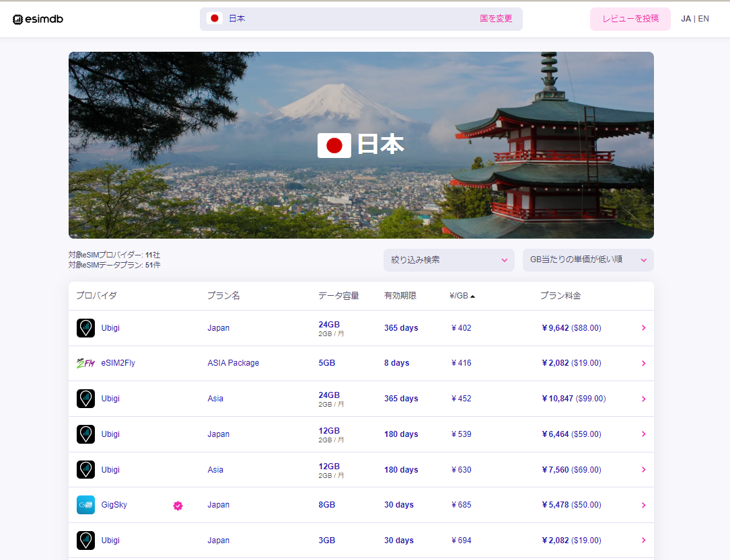The width and height of the screenshot is (730, 560).
Task: Click the 8GB data cell in GigSky row
Action: (327, 505)
